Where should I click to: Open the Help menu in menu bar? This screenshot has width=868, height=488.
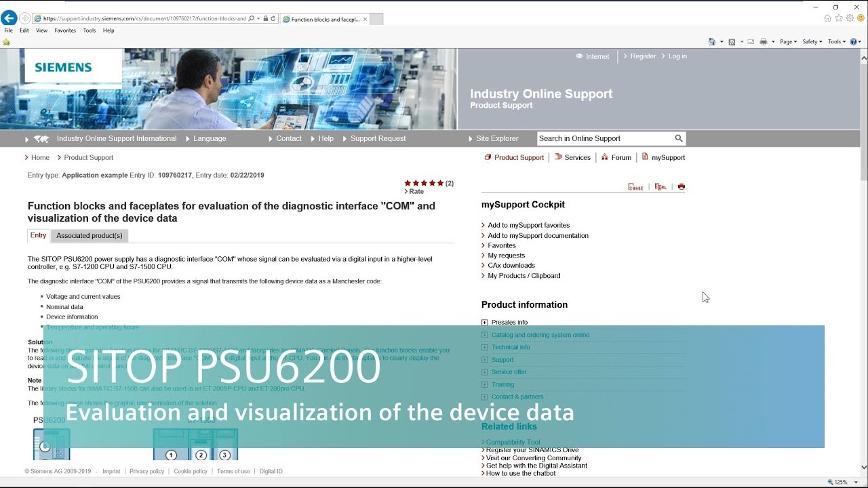point(108,30)
